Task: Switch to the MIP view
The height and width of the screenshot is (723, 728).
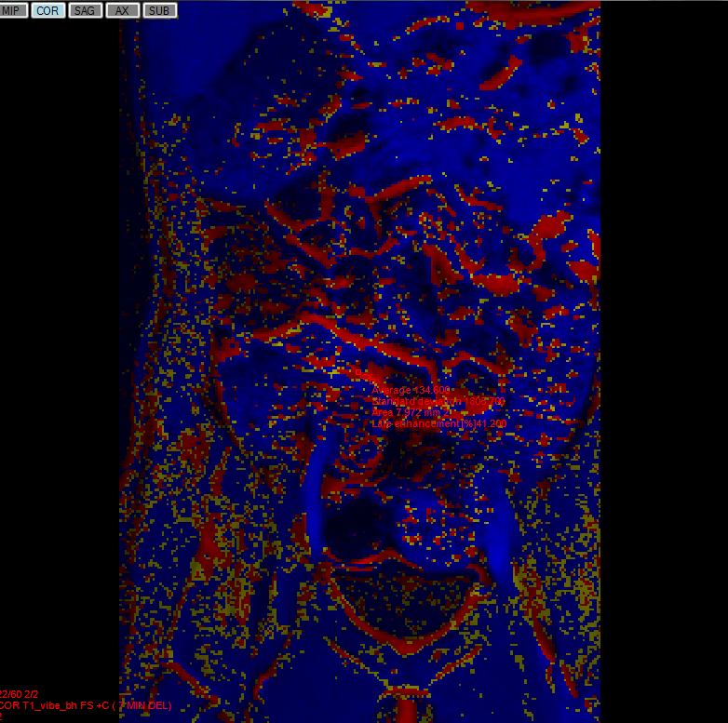Action: 14,10
